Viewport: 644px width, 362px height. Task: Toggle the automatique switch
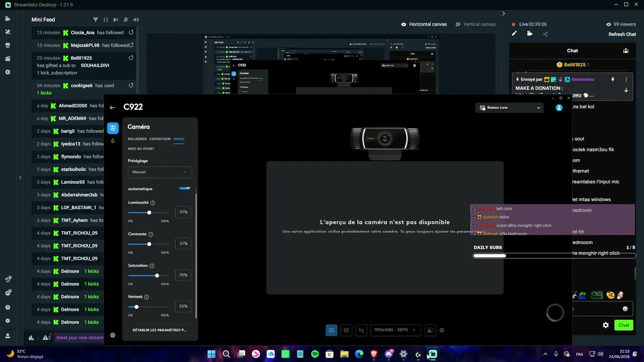185,188
